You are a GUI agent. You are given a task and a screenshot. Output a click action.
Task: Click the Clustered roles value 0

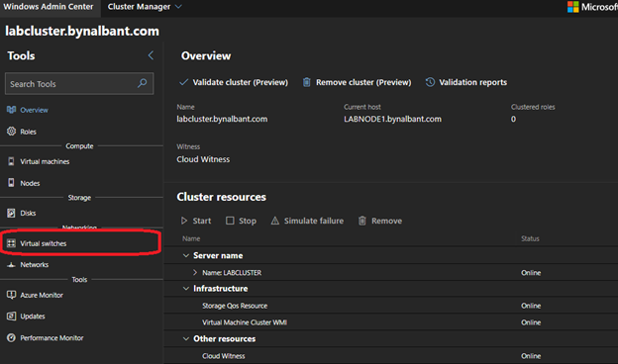point(513,119)
